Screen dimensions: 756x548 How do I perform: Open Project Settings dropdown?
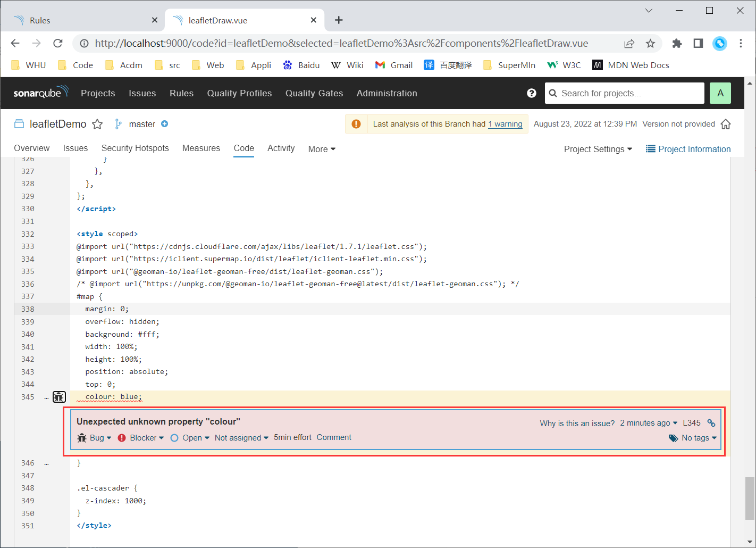coord(598,149)
